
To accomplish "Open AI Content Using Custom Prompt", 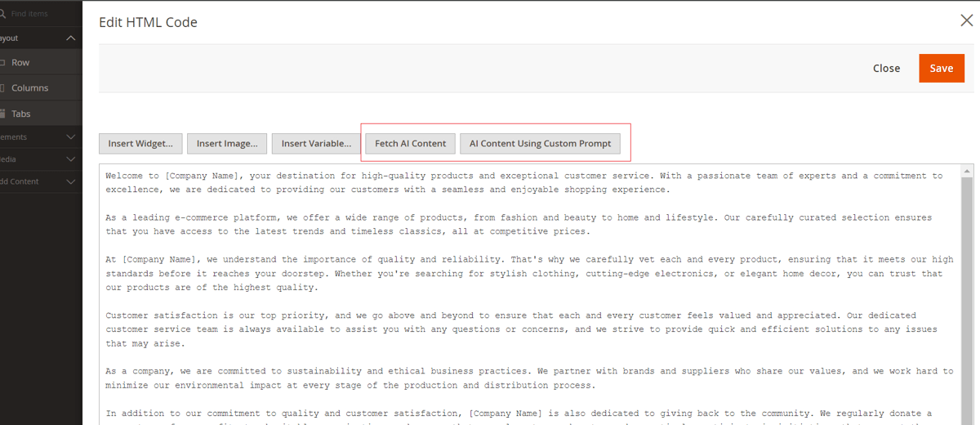I will (540, 144).
